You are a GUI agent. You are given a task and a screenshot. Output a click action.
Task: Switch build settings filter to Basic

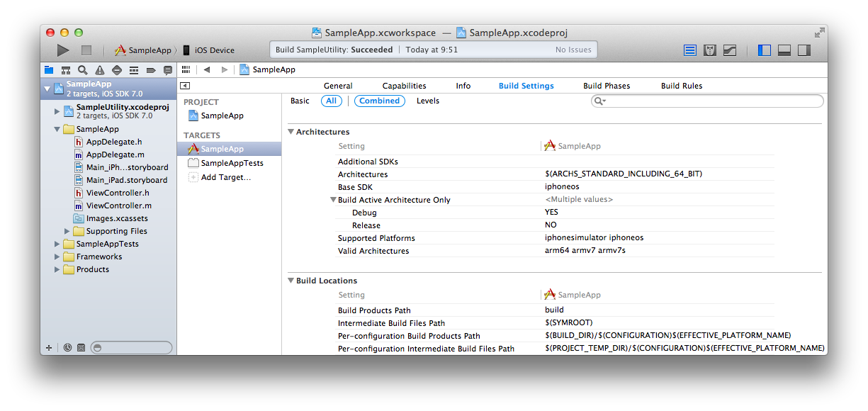coord(300,101)
